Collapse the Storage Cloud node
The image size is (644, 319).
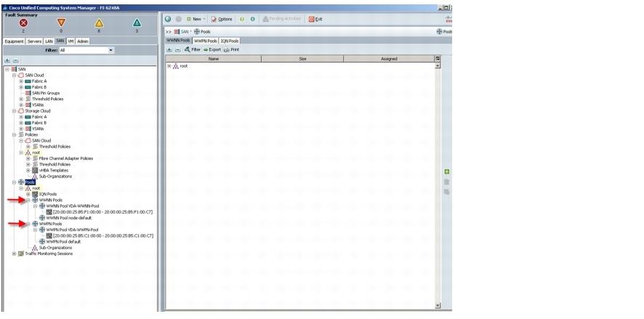pyautogui.click(x=14, y=111)
